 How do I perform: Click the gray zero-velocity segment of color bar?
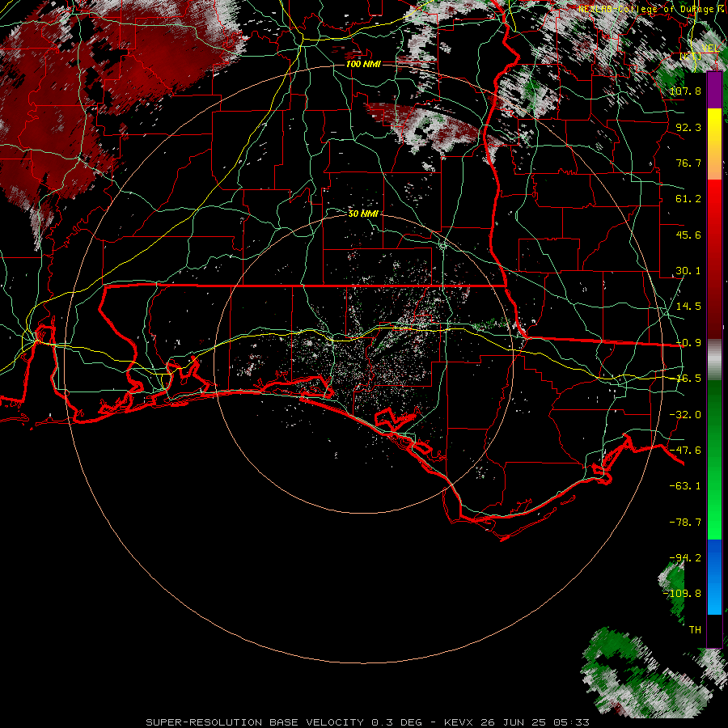pyautogui.click(x=714, y=359)
